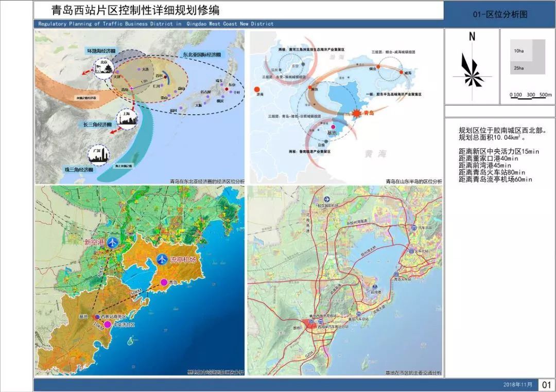Screen dimensions: 556x392
Task: Click the 新空港 airplane icon
Action: click(x=112, y=242)
